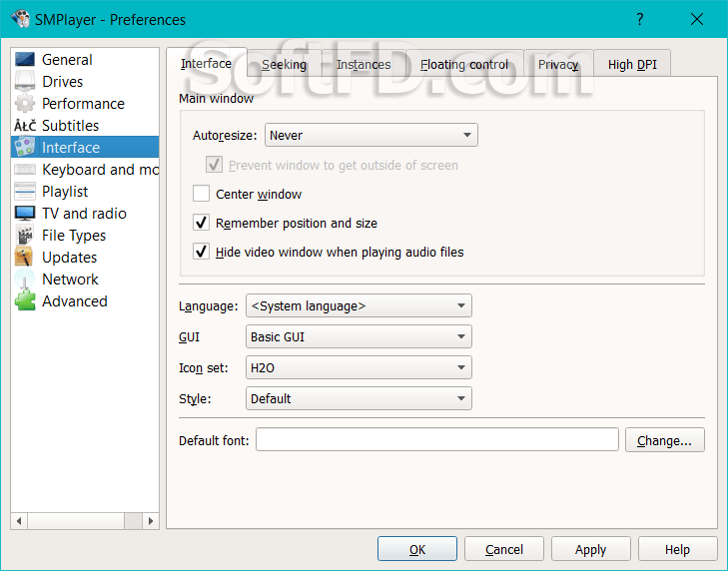Select Performance in the sidebar list

coord(83,104)
